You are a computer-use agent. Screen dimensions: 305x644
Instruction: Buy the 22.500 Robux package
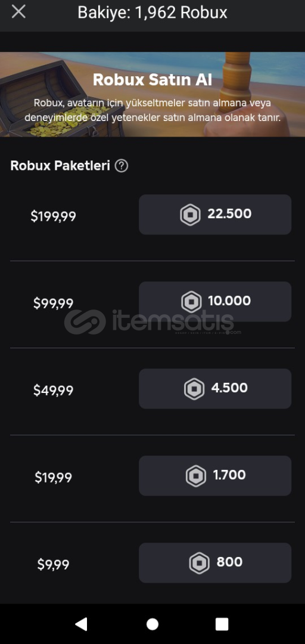[215, 215]
